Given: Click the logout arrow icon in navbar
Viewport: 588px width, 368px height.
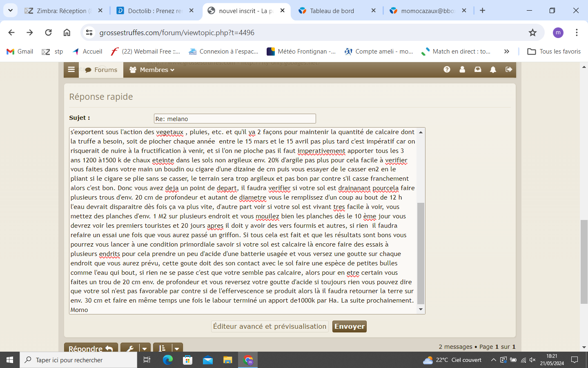Looking at the screenshot, I should pyautogui.click(x=509, y=70).
